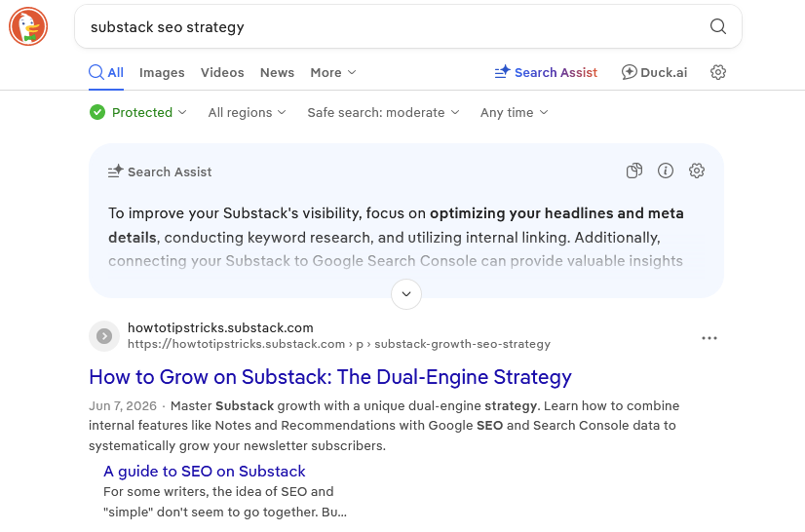Open Duck.ai chat
The height and width of the screenshot is (532, 805).
pos(655,72)
